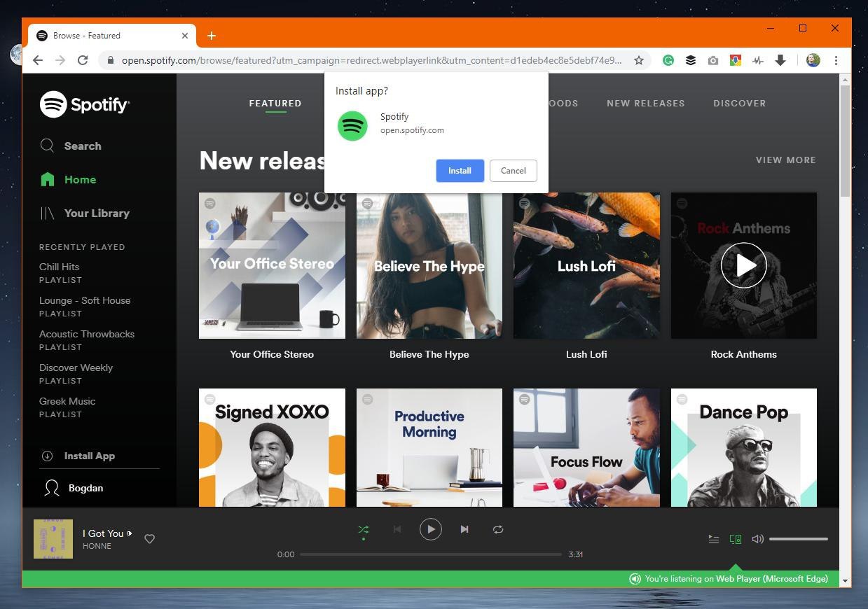Click View More link
Screen dimensions: 868x609
[786, 160]
